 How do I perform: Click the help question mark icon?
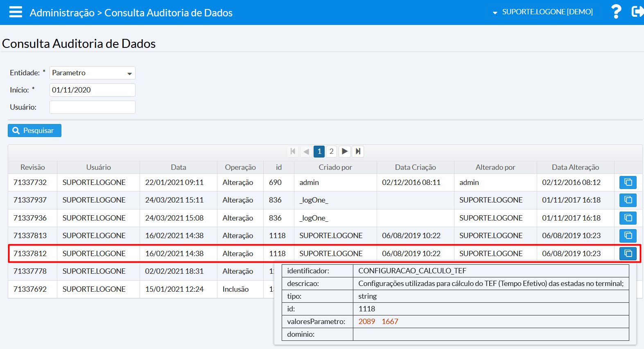616,12
